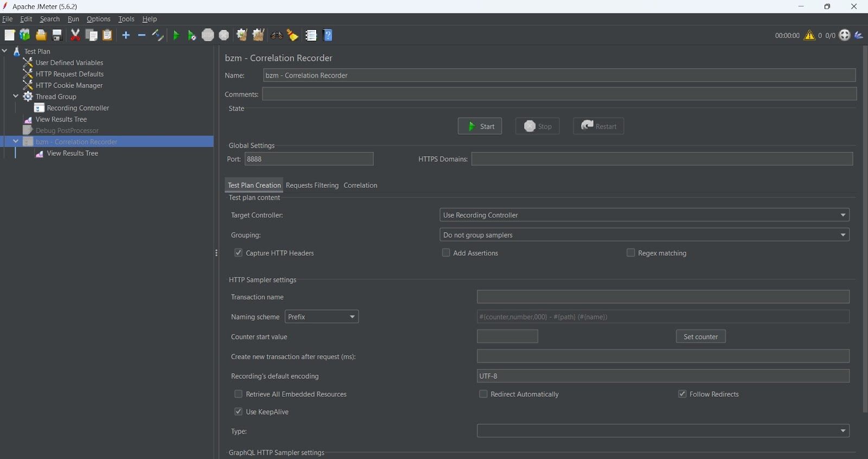Uncheck the Follow Redirects checkbox

[x=682, y=394]
